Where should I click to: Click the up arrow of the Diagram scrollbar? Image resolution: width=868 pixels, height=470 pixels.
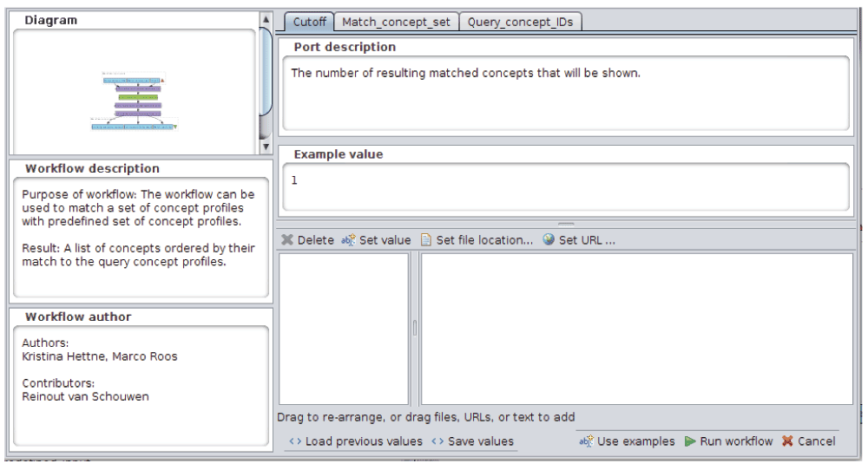(x=266, y=19)
